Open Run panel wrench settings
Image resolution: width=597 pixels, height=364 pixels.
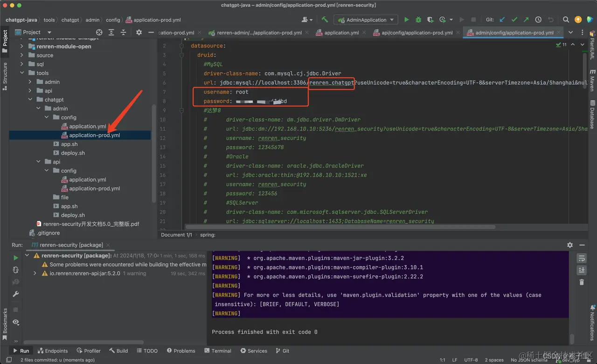tap(15, 294)
